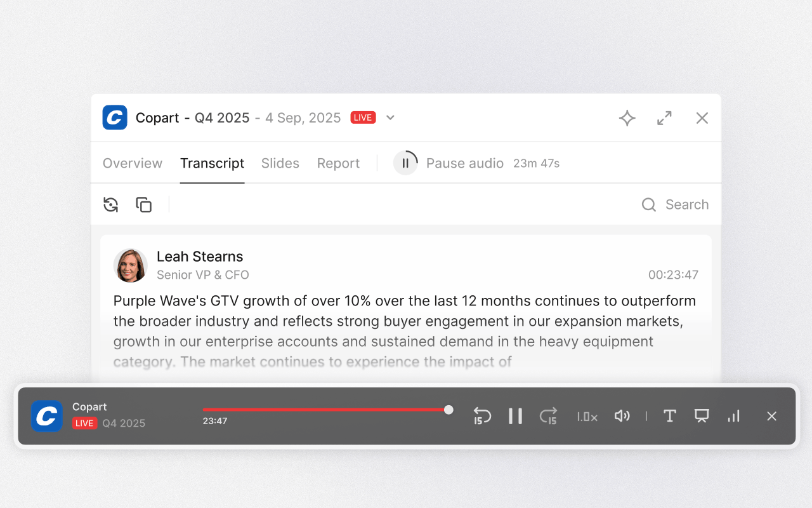This screenshot has width=812, height=508.
Task: Rewind audio 15 seconds
Action: click(482, 416)
